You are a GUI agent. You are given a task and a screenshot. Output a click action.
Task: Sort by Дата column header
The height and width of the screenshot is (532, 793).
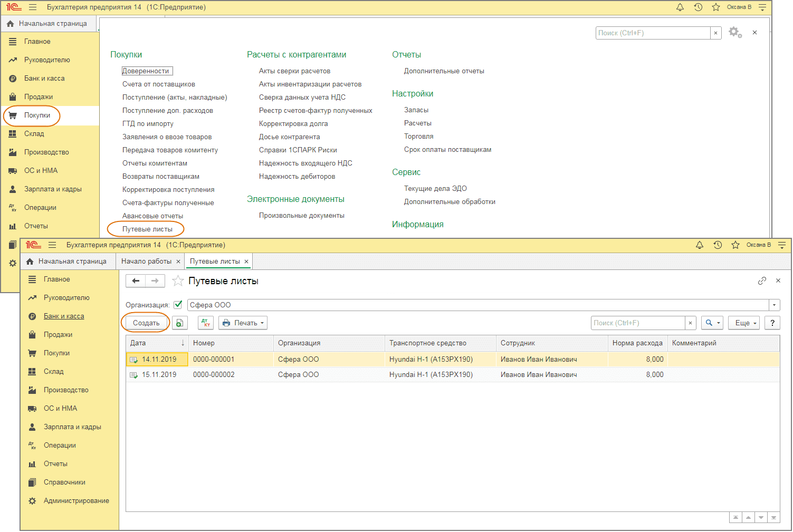157,343
